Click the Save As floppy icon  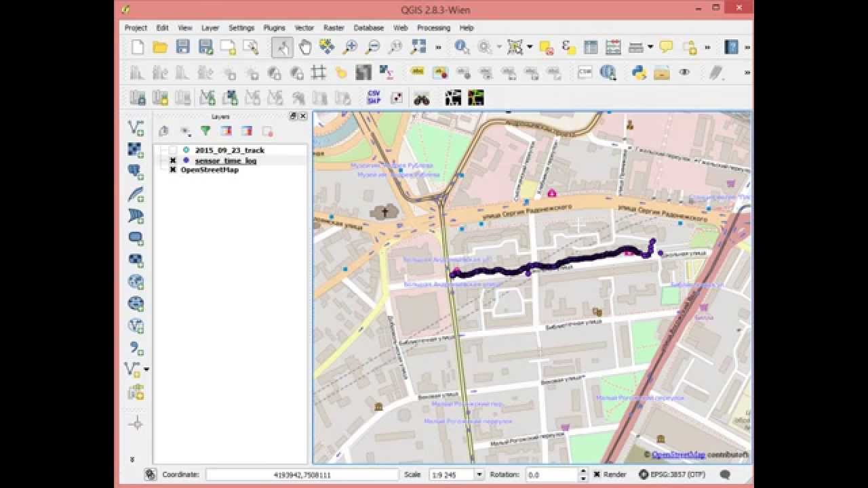[205, 47]
